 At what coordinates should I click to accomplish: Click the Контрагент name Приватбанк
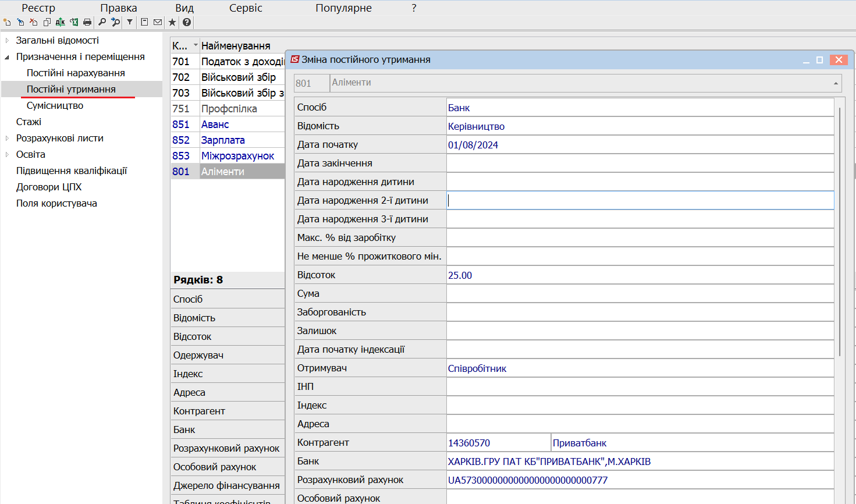pos(692,442)
